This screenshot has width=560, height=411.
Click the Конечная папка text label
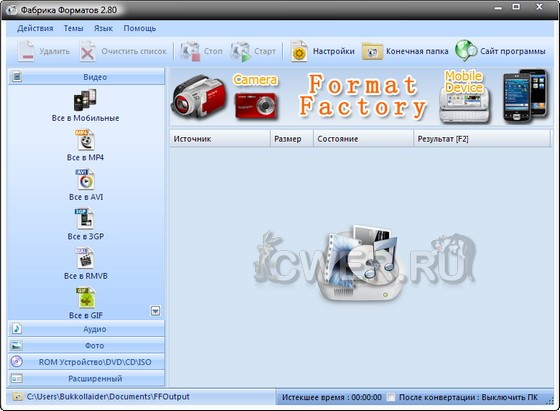point(417,51)
